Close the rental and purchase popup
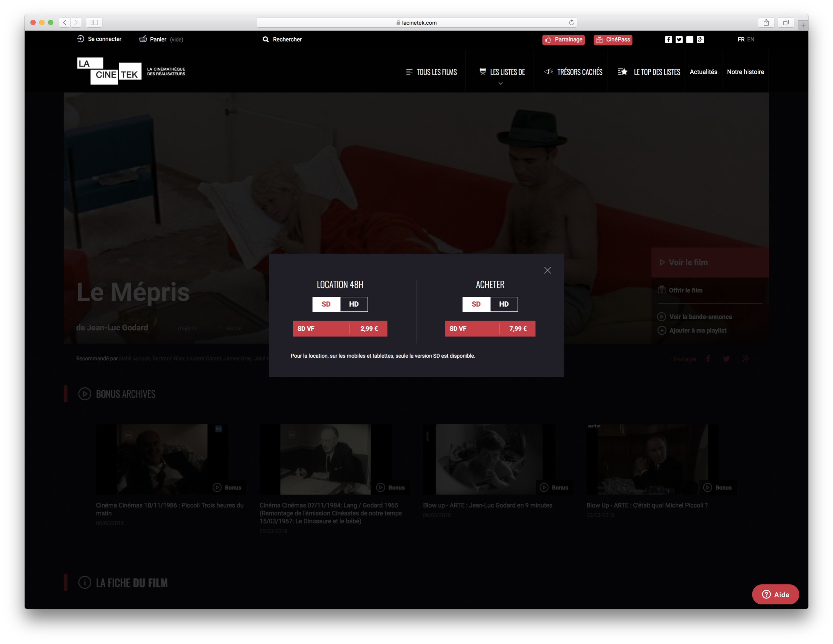The image size is (833, 644). coord(547,270)
